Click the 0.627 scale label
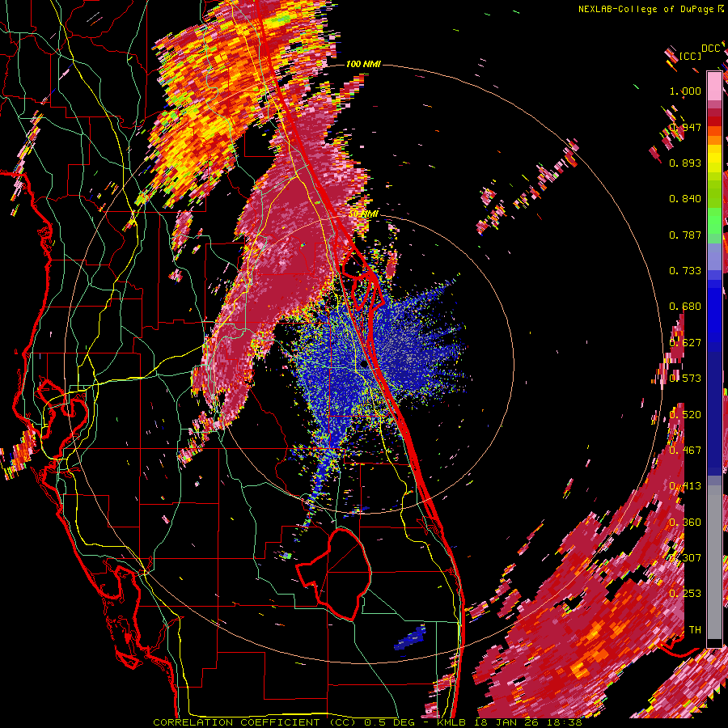The width and height of the screenshot is (728, 728). click(x=685, y=343)
